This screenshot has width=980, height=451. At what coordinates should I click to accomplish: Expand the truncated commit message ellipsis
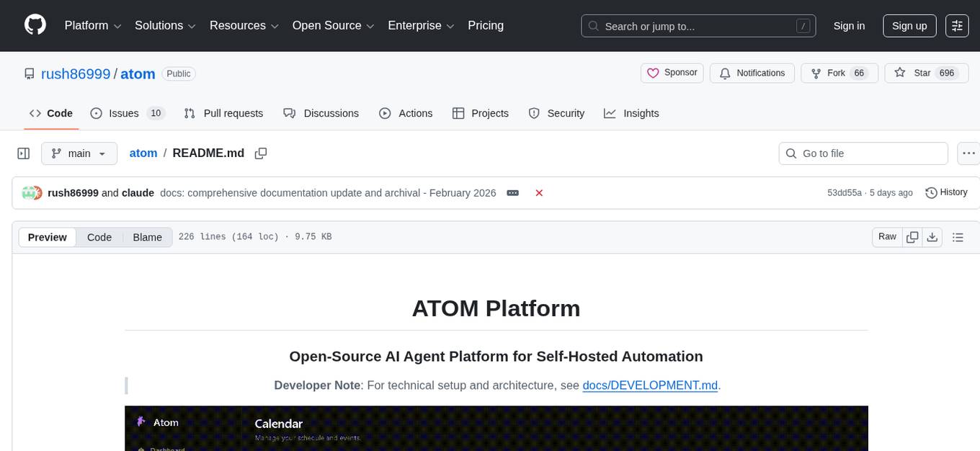coord(512,192)
